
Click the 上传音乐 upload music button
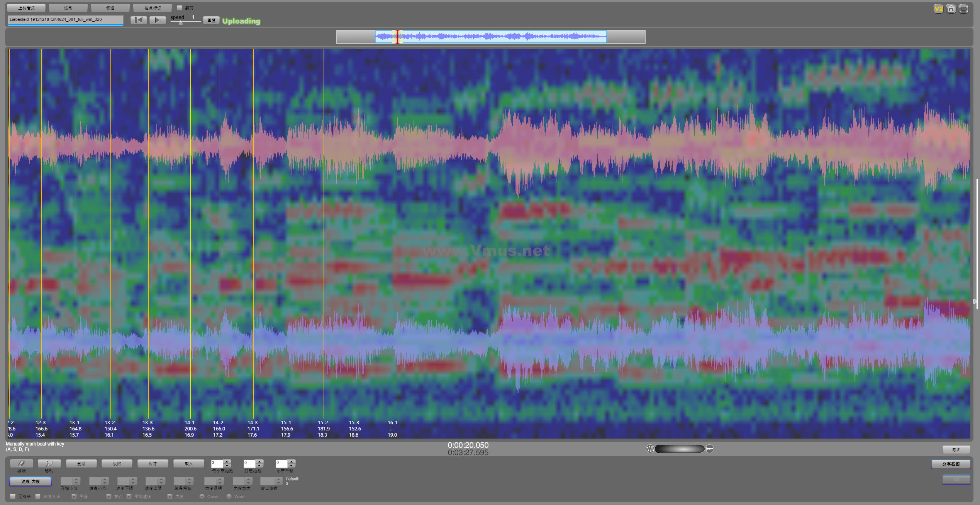tap(26, 8)
